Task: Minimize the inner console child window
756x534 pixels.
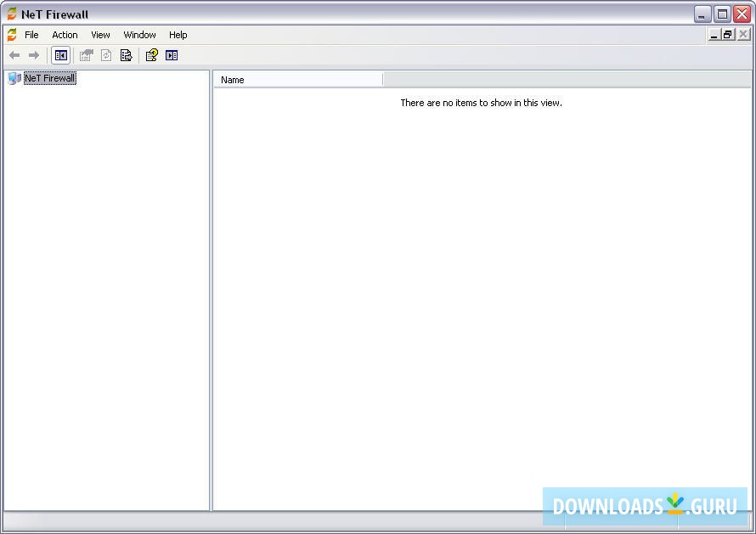Action: pos(714,35)
